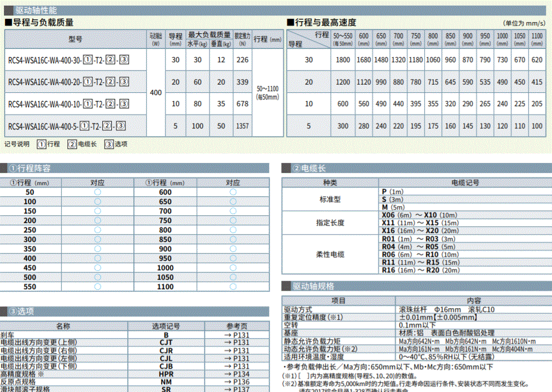Click the rated thrust value 678
Screen dimensions: 552x392
(x=242, y=104)
